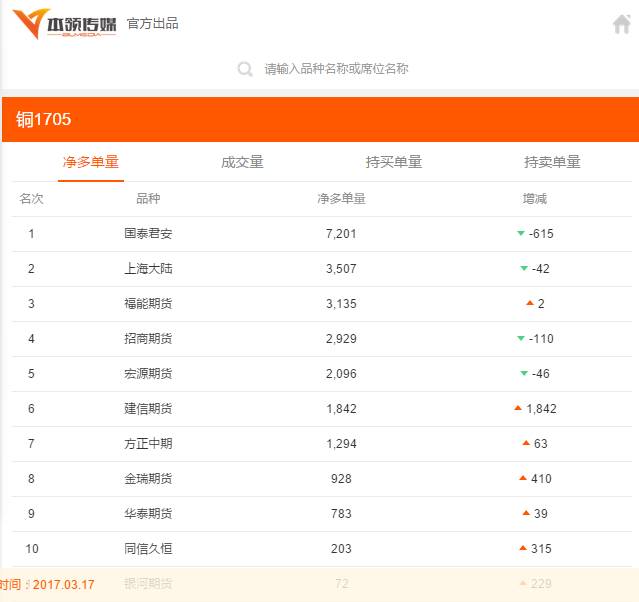Select 招商期货 in the list

[x=148, y=339]
